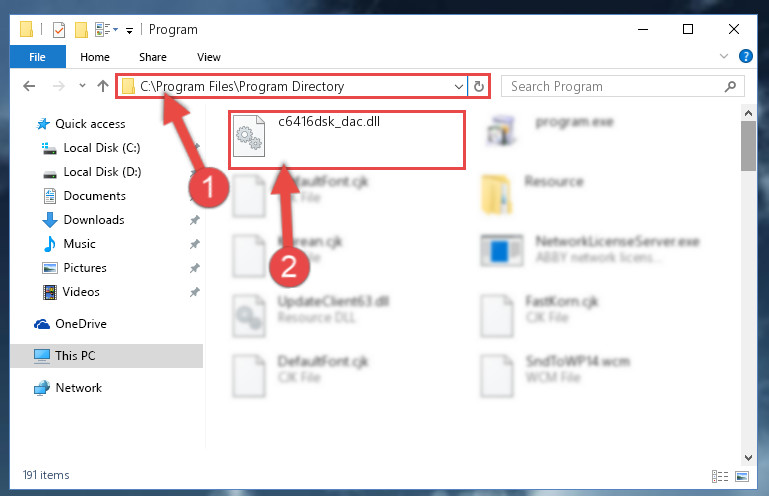Expand the ribbon chevron

click(724, 56)
